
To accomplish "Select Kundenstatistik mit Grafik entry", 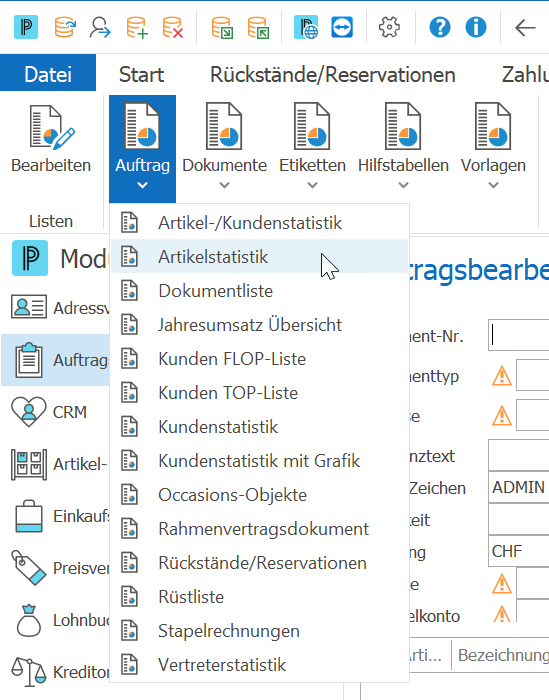I will [259, 460].
